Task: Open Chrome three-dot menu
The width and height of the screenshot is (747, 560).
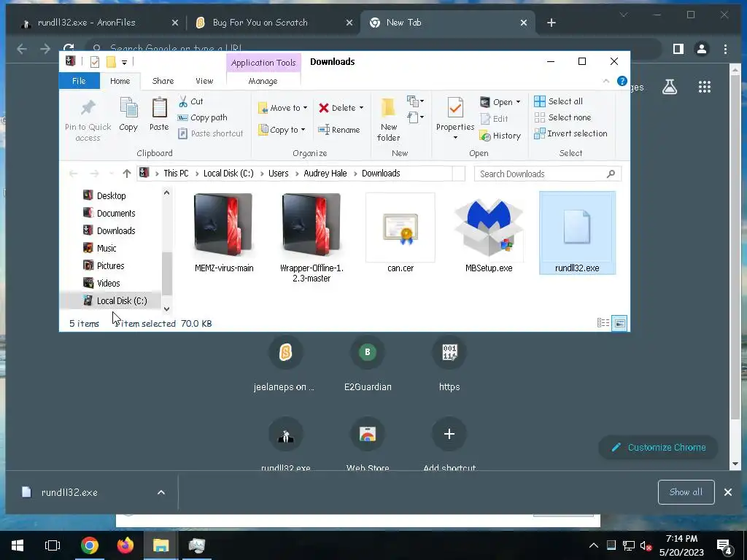Action: click(x=725, y=49)
